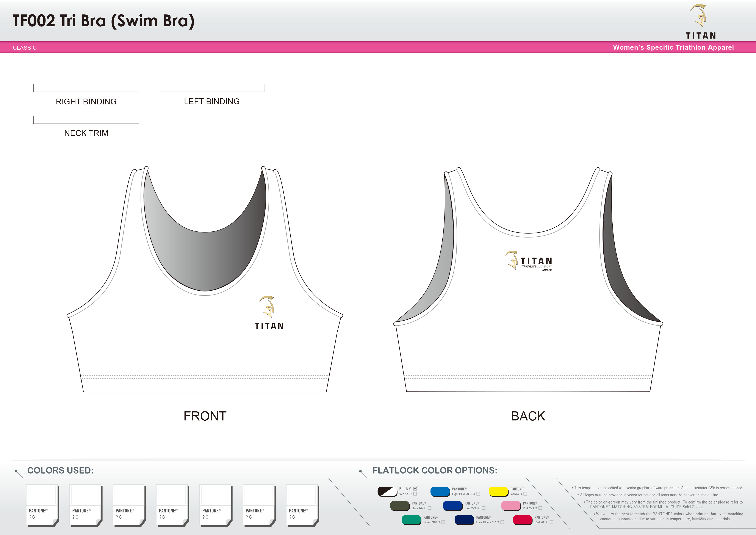Click the CLASSIC label on the pink banner
This screenshot has height=535, width=756.
click(x=24, y=48)
